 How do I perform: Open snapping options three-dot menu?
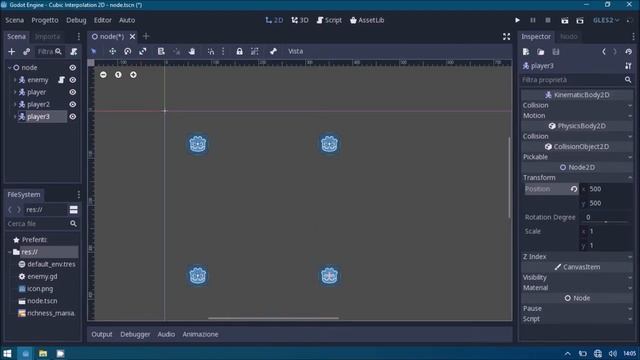[x=223, y=51]
